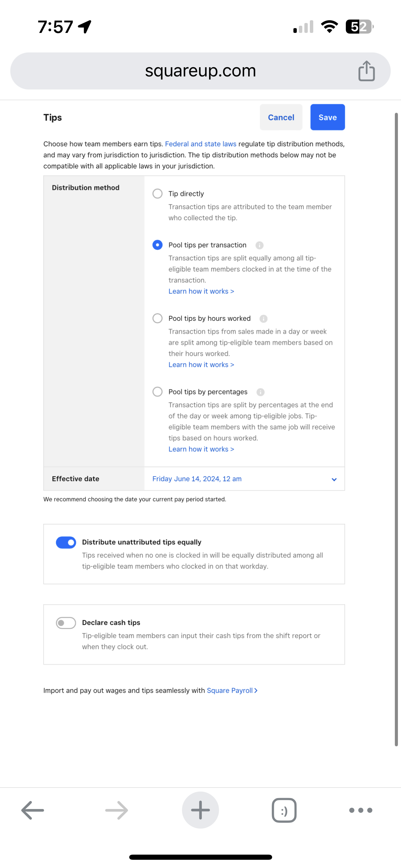Image resolution: width=401 pixels, height=868 pixels.
Task: Click the Distribution method label
Action: [x=86, y=188]
